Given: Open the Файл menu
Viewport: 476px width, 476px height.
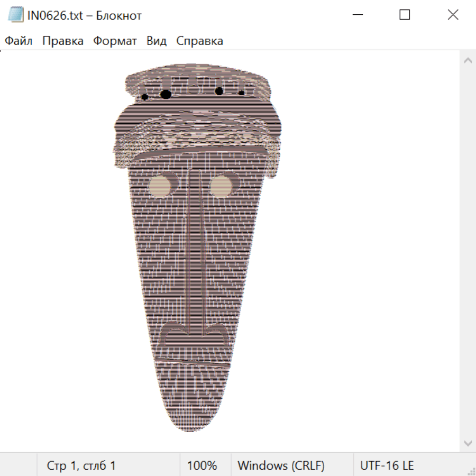Looking at the screenshot, I should 19,41.
